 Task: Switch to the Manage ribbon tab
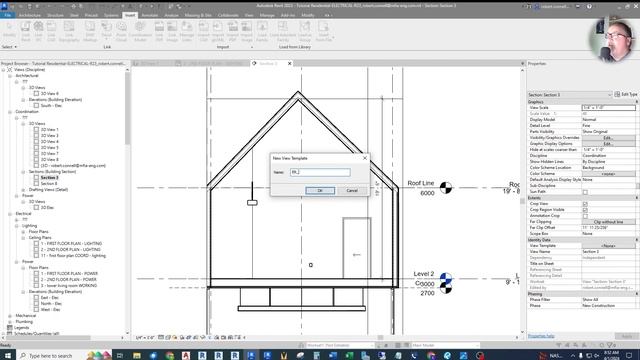(267, 15)
